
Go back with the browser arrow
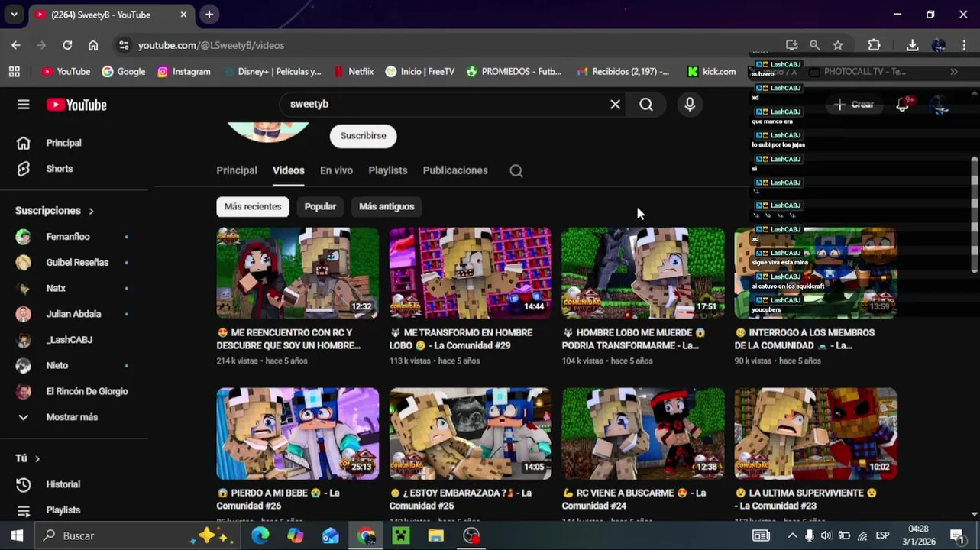click(16, 45)
